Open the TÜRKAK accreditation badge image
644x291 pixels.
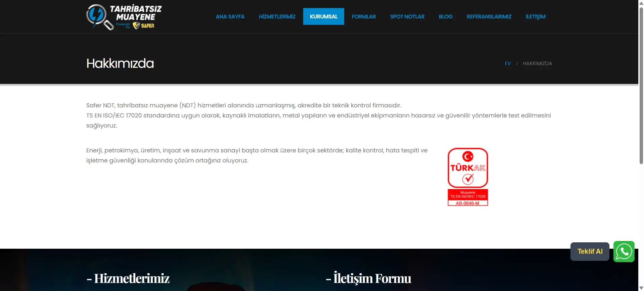[x=468, y=177]
